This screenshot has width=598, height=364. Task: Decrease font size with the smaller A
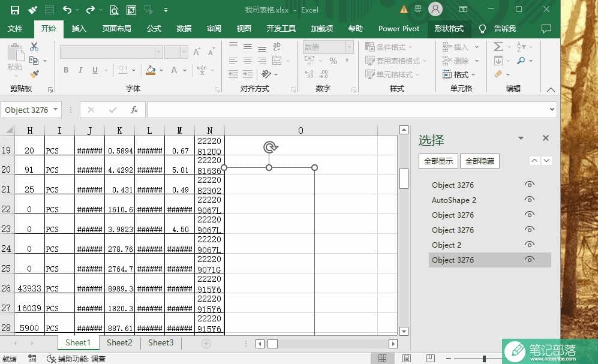[211, 52]
